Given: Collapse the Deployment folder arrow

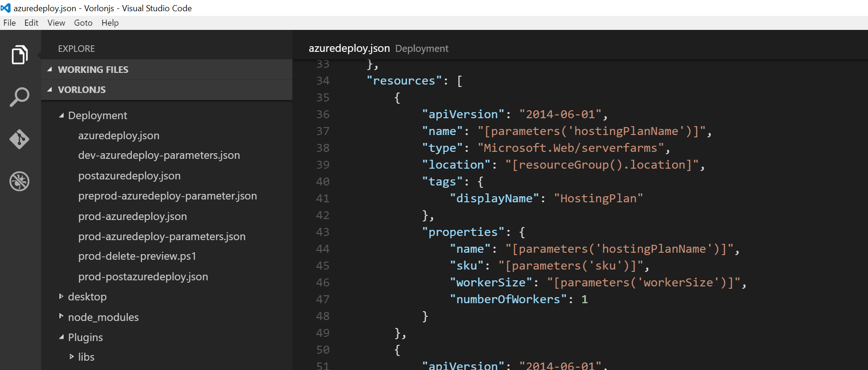Looking at the screenshot, I should tap(61, 115).
